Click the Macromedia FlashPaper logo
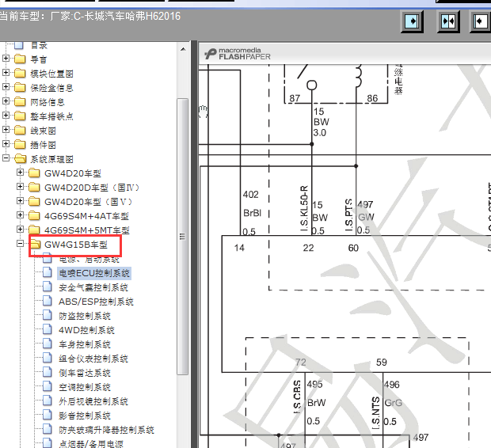The image size is (491, 448). [238, 54]
